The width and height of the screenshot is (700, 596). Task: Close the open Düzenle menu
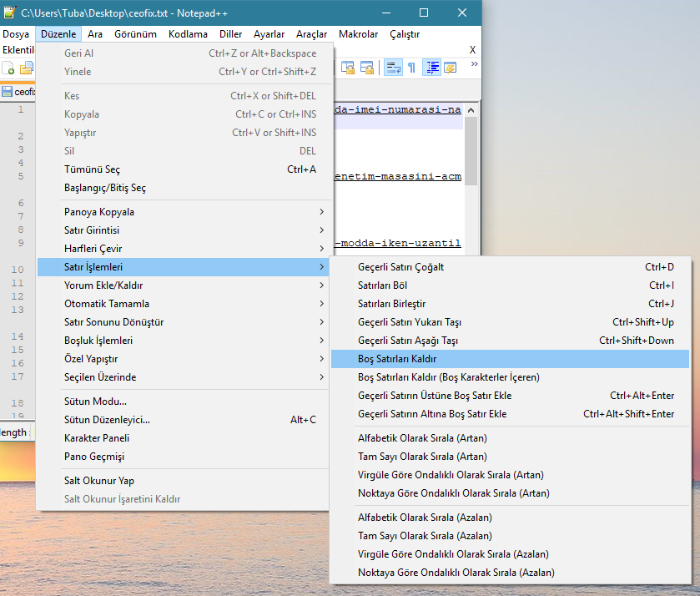click(58, 34)
